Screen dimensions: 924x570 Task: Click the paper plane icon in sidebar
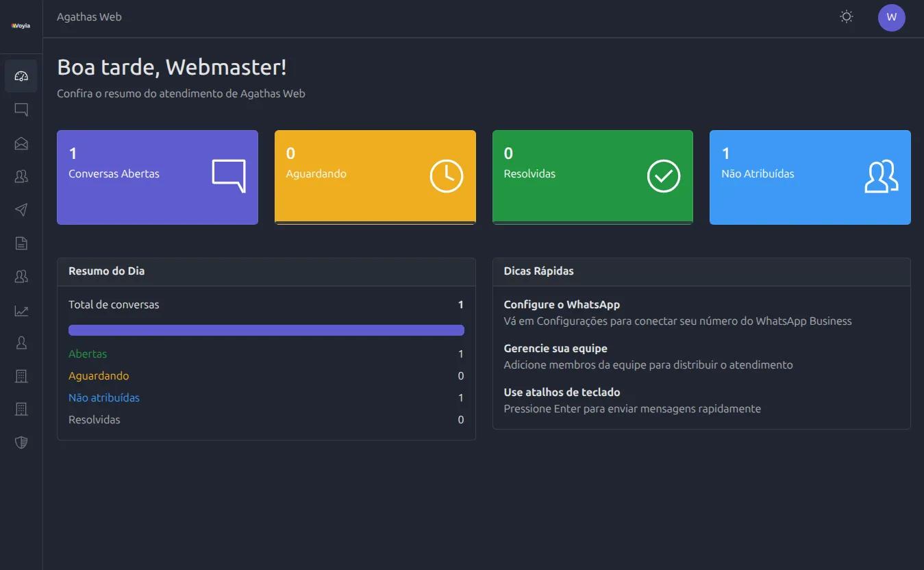[x=21, y=210]
